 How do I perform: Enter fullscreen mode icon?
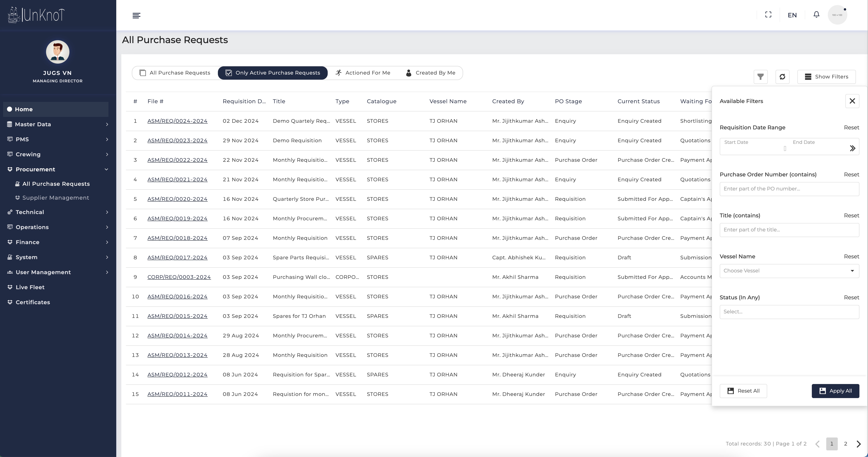768,15
